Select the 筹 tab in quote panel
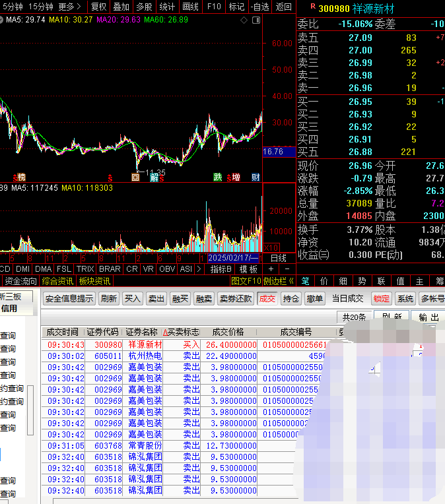445x504 pixels. [x=439, y=281]
